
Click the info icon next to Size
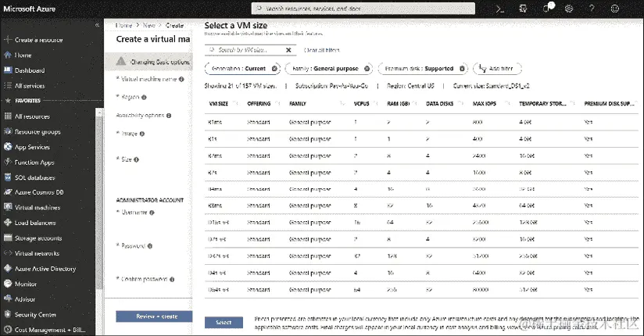(136, 159)
